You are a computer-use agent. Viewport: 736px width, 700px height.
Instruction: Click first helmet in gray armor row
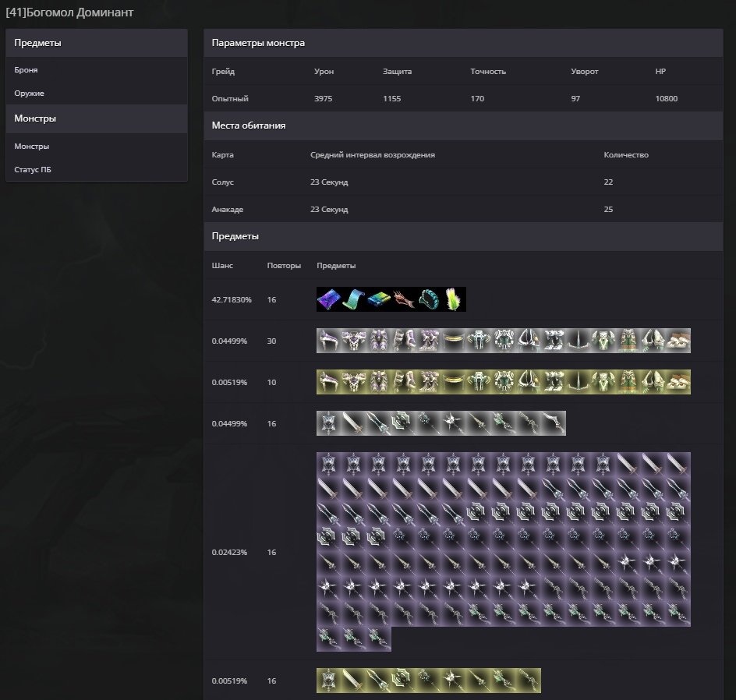coord(329,341)
